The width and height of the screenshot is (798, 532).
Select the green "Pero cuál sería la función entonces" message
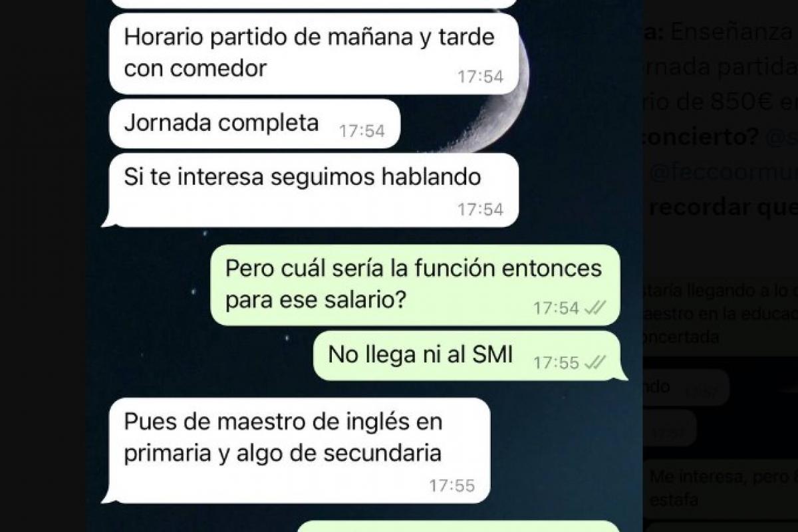[416, 285]
